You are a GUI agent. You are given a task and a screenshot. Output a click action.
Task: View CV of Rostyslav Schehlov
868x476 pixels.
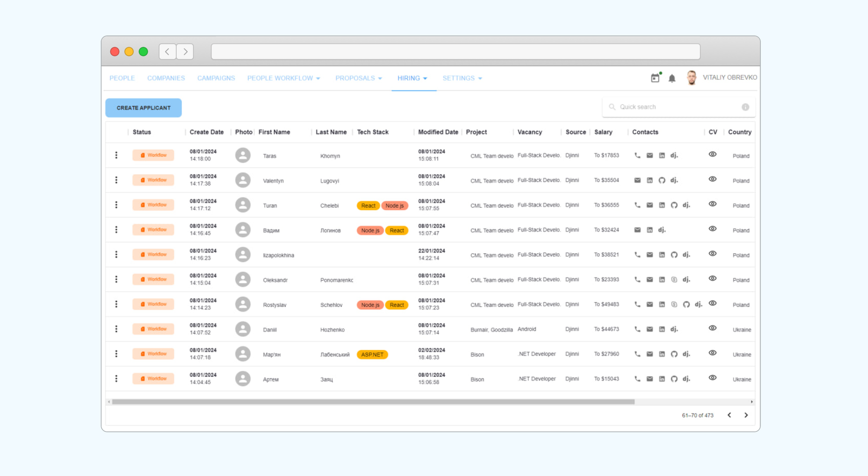coord(713,304)
